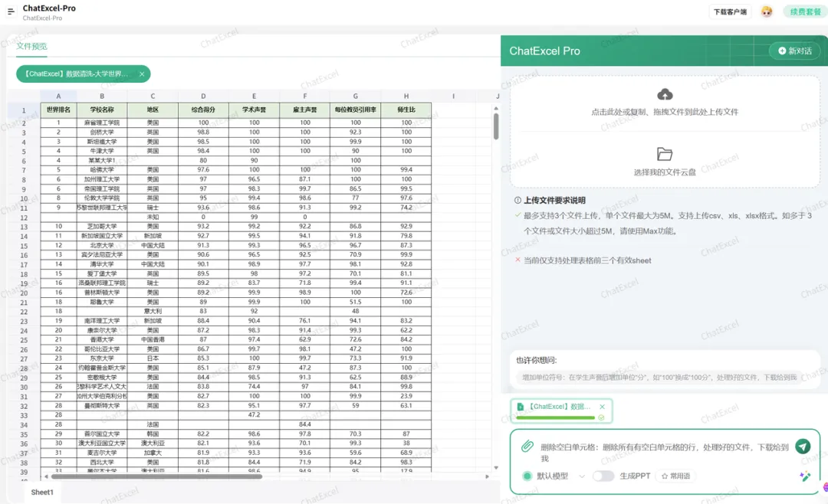Click the upload progress bar in attachment chip

[x=556, y=417]
